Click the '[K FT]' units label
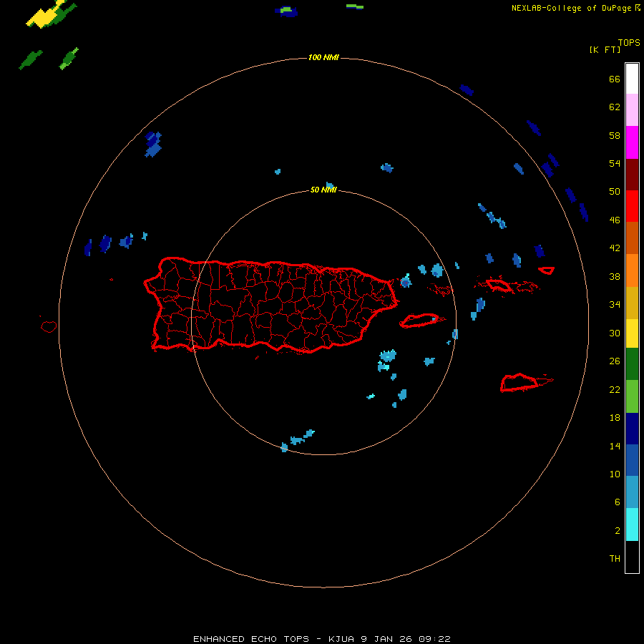Viewport: 644px width, 644px height. tap(605, 49)
